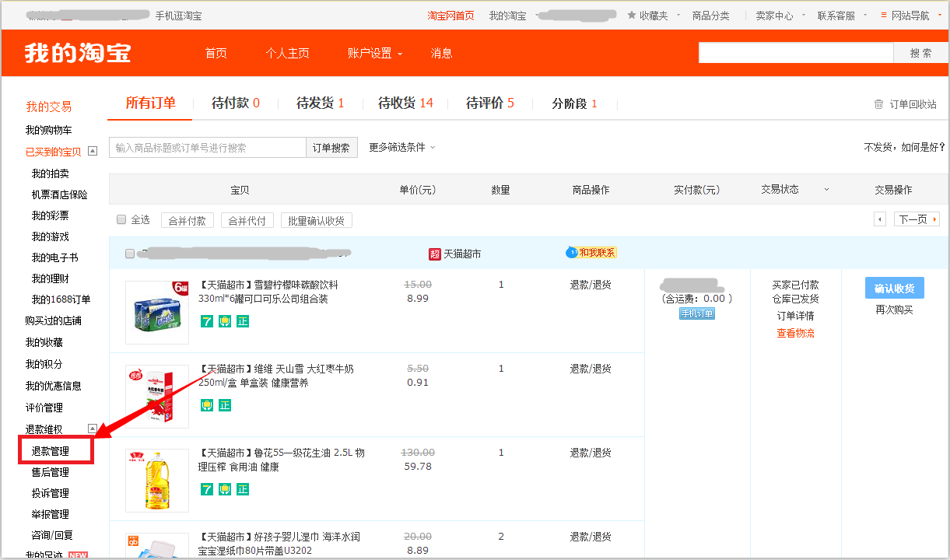Click the site navigation menu icon
The height and width of the screenshot is (560, 950).
884,16
